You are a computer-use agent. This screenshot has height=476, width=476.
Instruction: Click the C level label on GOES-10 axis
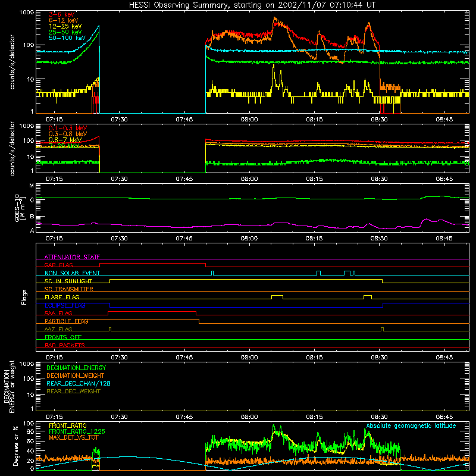(32, 200)
